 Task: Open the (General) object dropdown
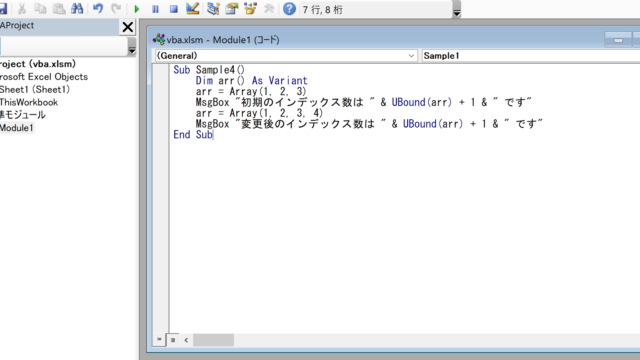[x=286, y=56]
